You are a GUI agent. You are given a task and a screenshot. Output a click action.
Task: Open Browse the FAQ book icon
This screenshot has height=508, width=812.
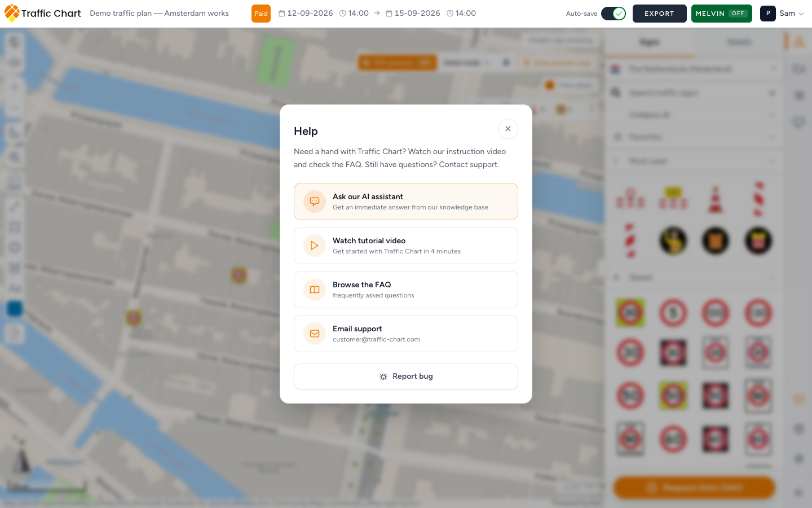pyautogui.click(x=315, y=290)
